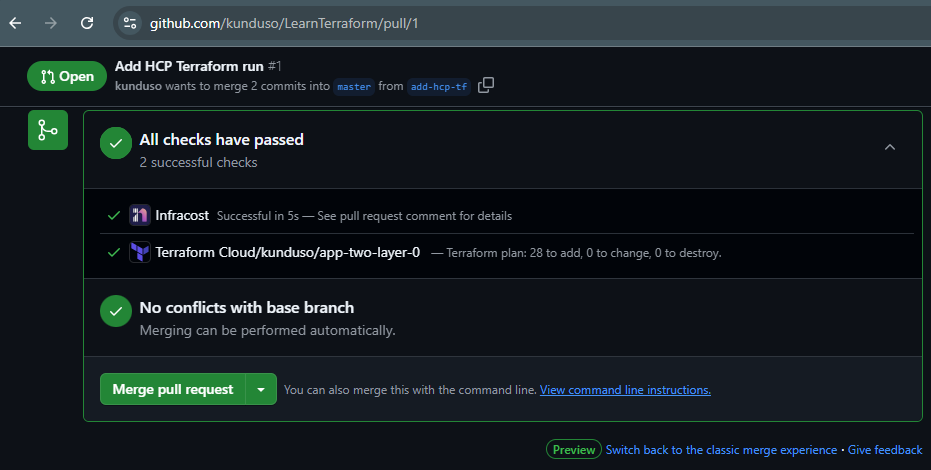Open View command line instructions link

pyautogui.click(x=625, y=390)
